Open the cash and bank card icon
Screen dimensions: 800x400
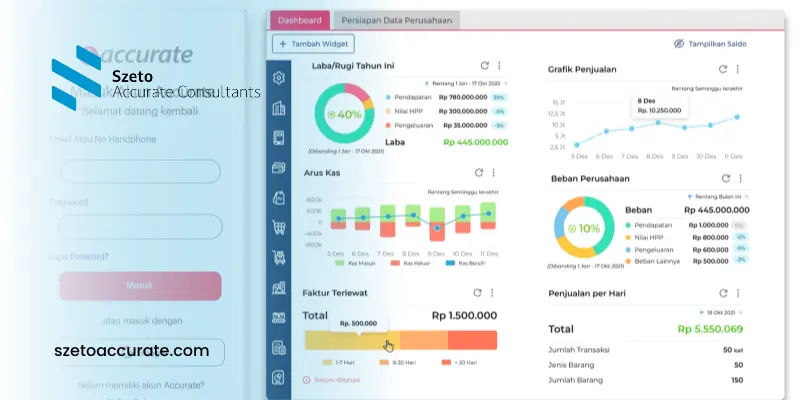279,168
